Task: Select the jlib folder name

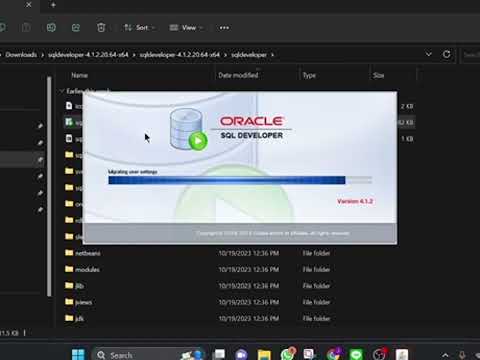Action: (80, 286)
